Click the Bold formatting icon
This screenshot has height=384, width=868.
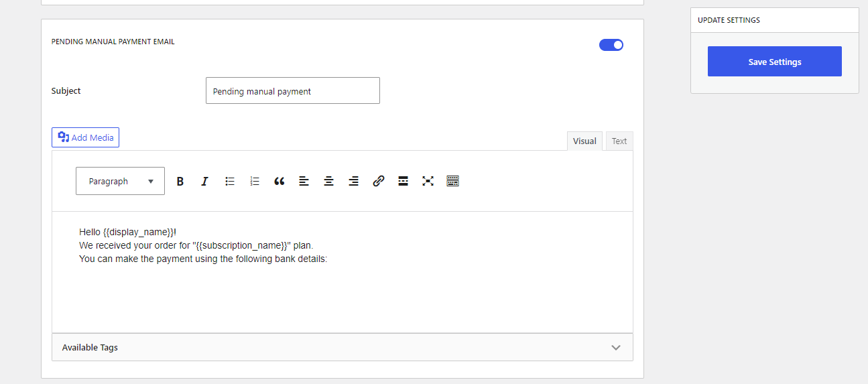(x=180, y=181)
